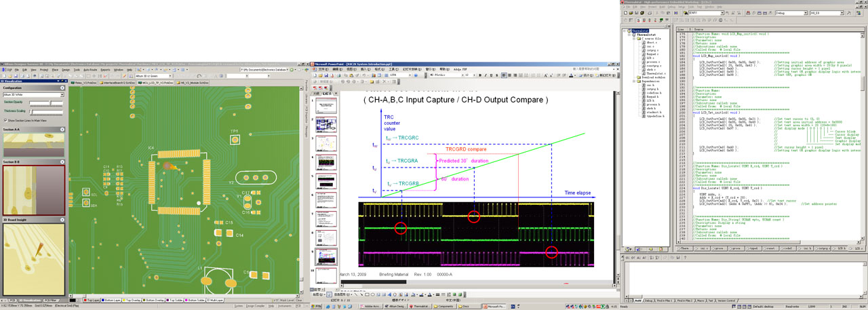Collapse the Thermalstat workspace root node
The height and width of the screenshot is (310, 868).
point(624,31)
